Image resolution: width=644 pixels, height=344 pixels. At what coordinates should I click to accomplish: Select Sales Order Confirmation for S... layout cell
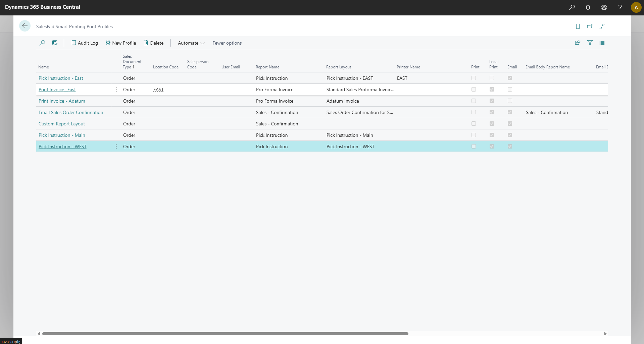pyautogui.click(x=360, y=112)
